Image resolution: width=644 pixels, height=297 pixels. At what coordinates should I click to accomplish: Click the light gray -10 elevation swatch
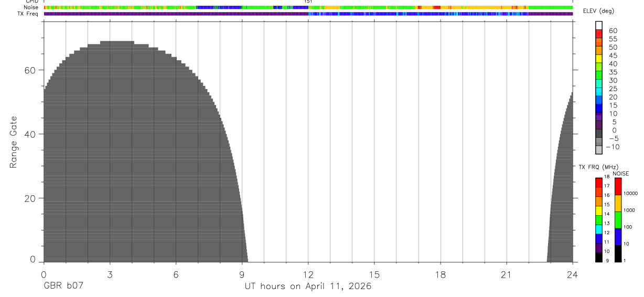point(599,150)
